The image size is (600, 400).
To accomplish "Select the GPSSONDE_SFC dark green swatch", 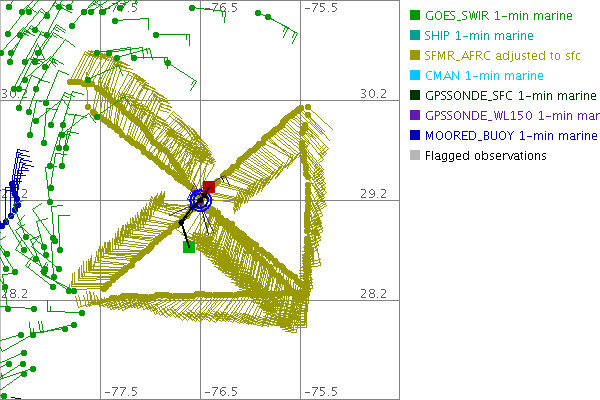I will 415,96.
